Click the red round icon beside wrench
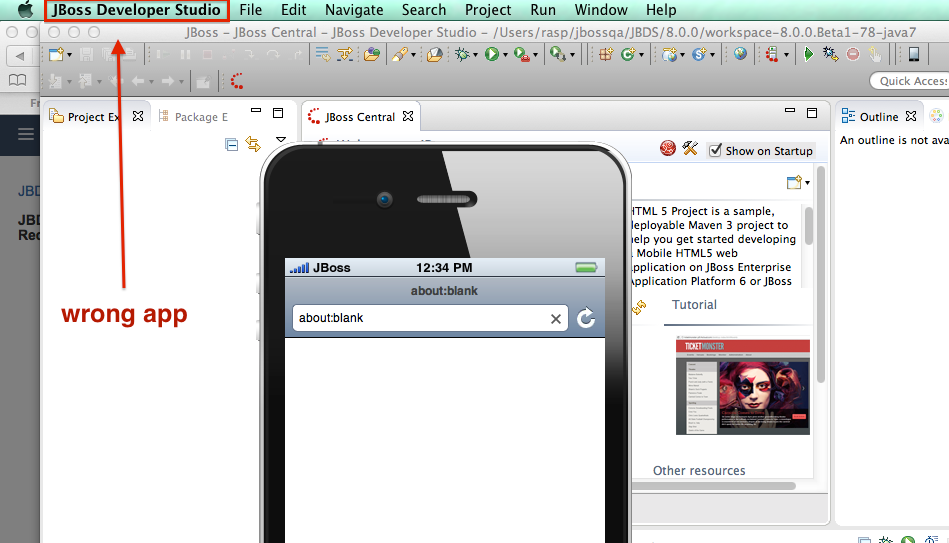949x543 pixels. [x=668, y=148]
